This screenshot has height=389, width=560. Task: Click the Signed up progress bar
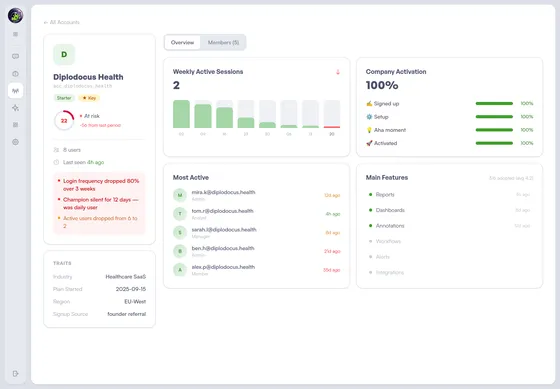(x=494, y=104)
